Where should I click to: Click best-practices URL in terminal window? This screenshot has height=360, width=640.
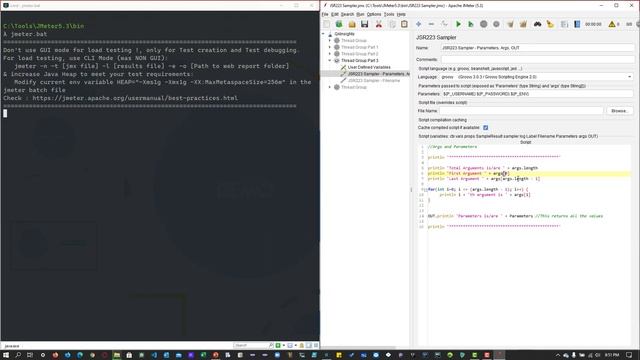click(135, 98)
